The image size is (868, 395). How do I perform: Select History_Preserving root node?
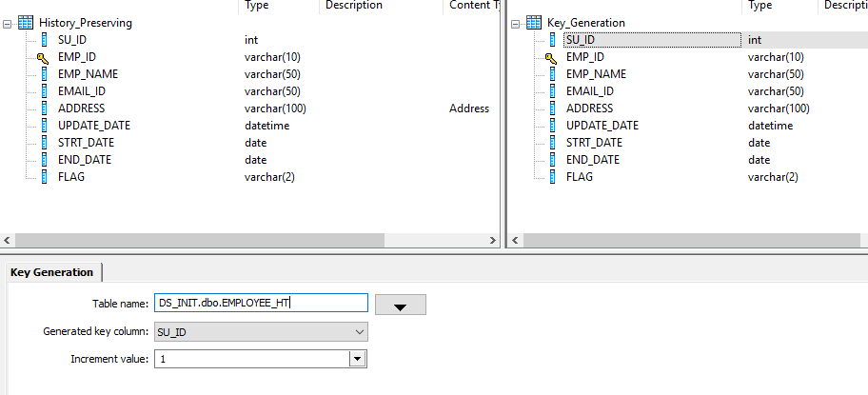tap(86, 23)
